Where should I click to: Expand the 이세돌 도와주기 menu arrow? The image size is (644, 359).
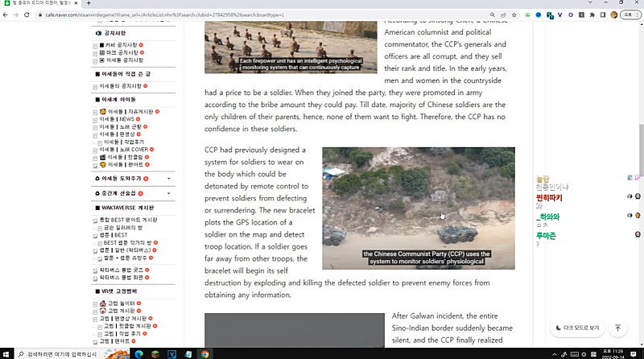click(168, 179)
